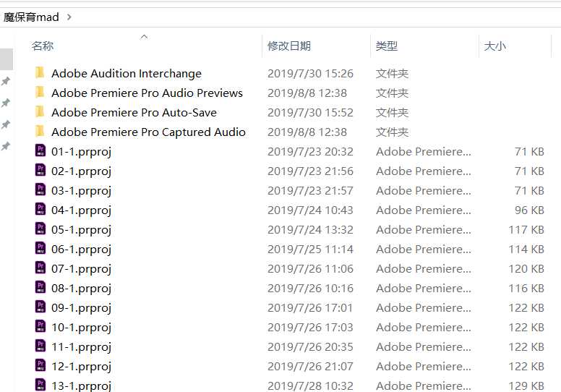This screenshot has height=392, width=561.
Task: Click the second pin icon in the sidebar
Action: point(6,103)
